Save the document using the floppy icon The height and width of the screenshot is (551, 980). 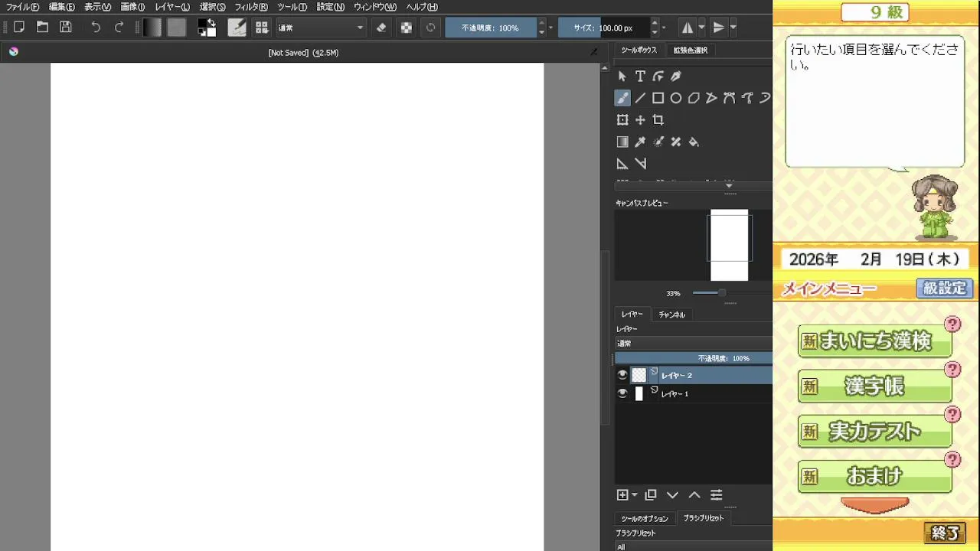point(66,28)
